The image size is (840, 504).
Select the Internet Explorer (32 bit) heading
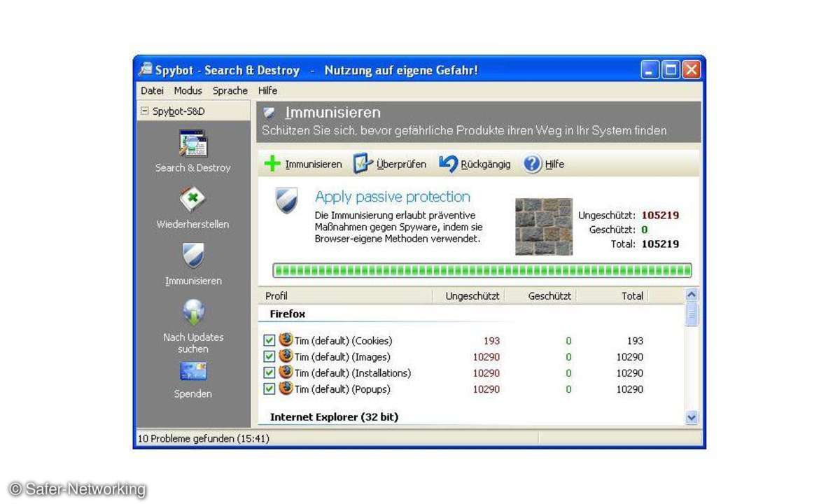[334, 416]
